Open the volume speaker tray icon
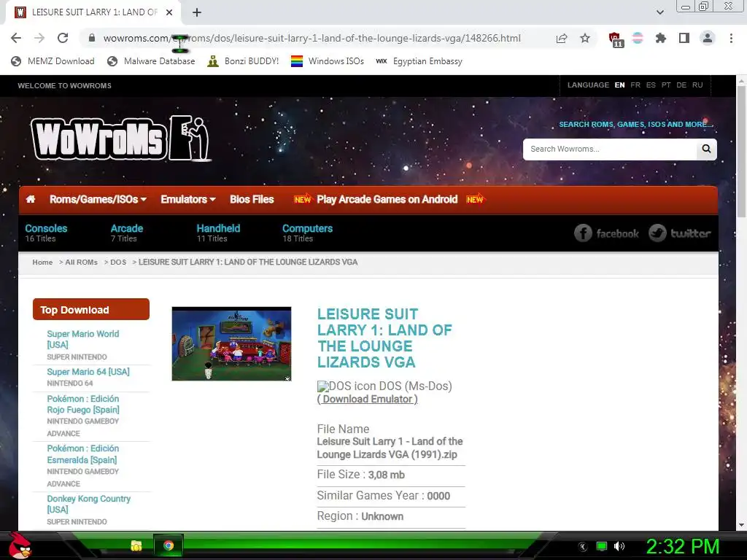 tap(619, 546)
